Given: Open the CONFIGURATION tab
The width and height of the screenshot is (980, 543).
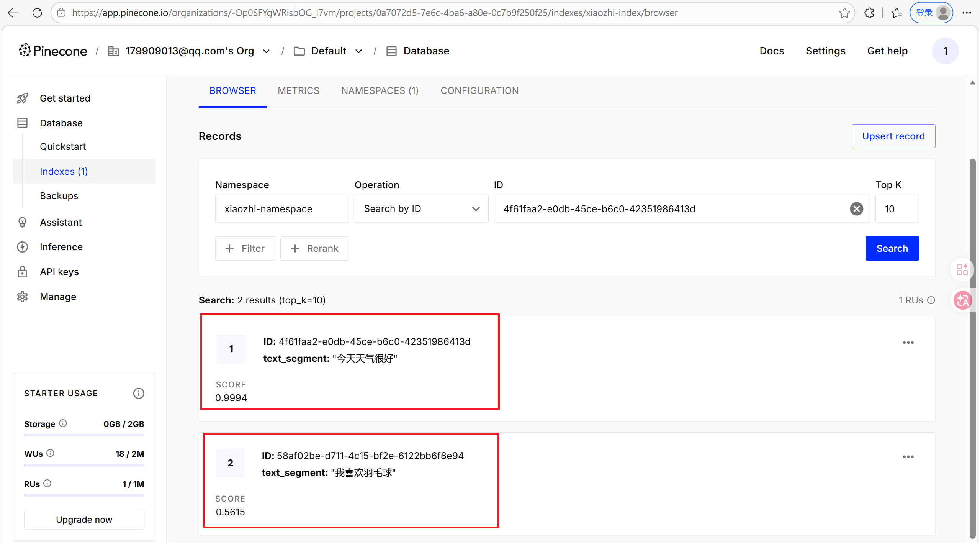Looking at the screenshot, I should click(479, 91).
